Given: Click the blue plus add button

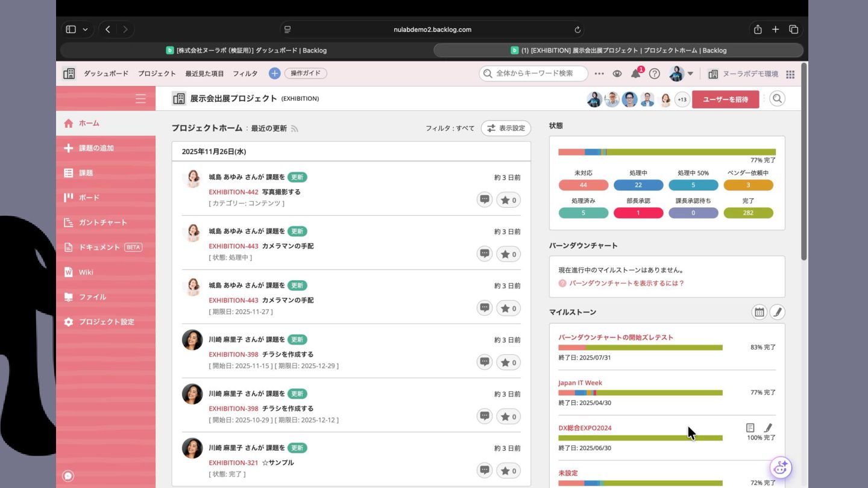Looking at the screenshot, I should pos(274,74).
